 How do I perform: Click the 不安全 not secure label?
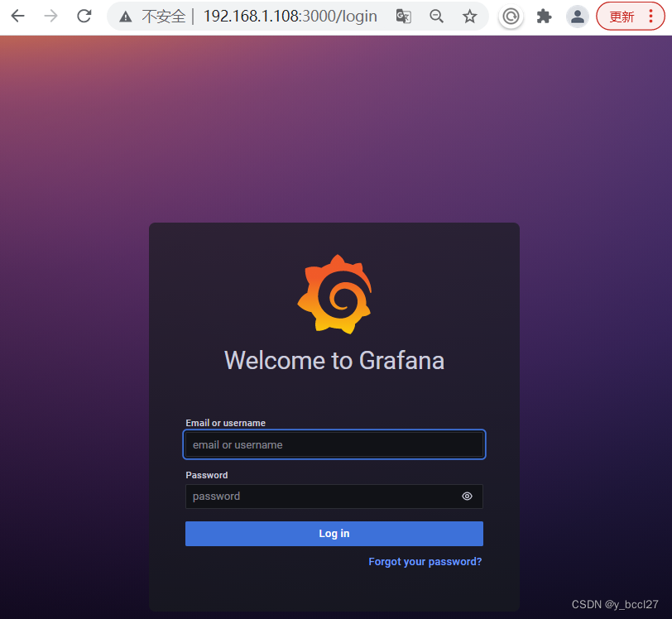163,17
